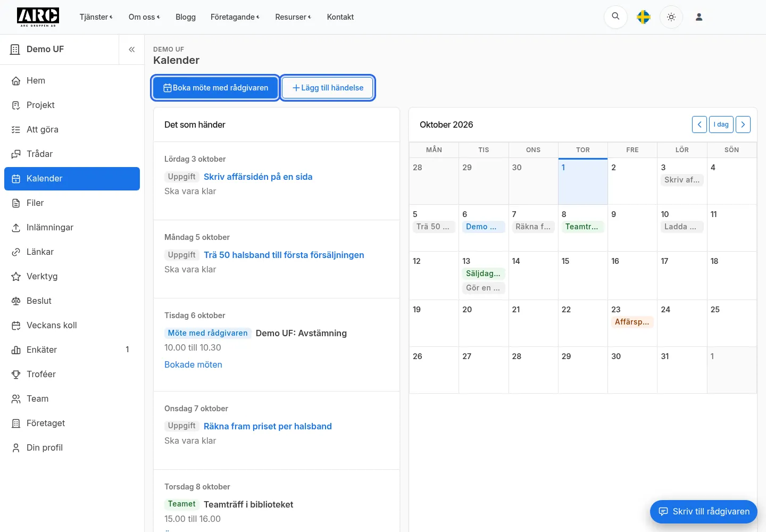Click Lägg till händelse button

pos(328,88)
